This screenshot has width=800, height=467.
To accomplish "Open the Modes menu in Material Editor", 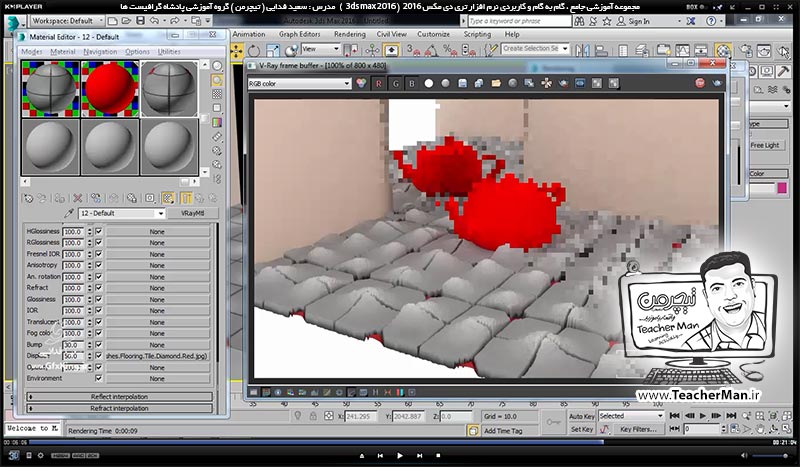I will pyautogui.click(x=32, y=52).
